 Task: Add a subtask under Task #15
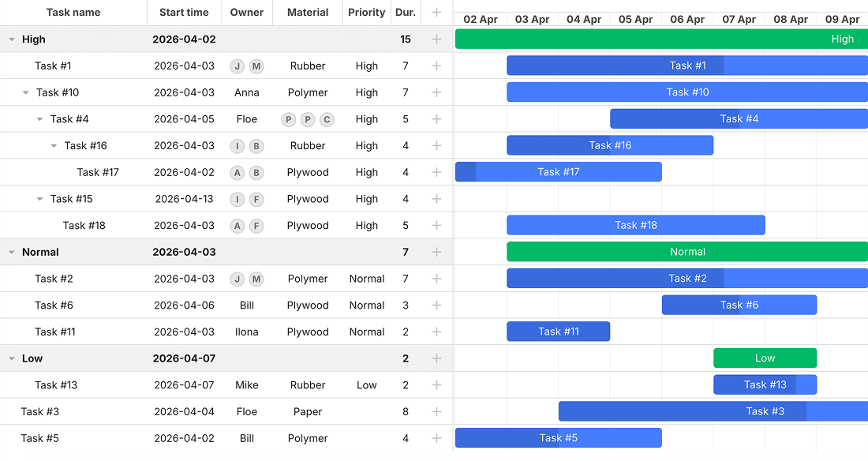point(437,199)
